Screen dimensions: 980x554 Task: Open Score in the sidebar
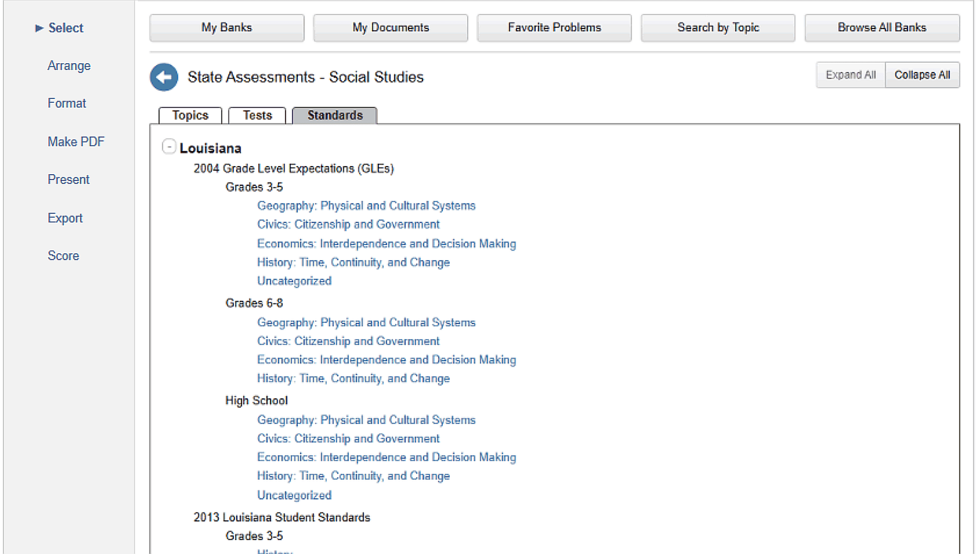pyautogui.click(x=63, y=256)
